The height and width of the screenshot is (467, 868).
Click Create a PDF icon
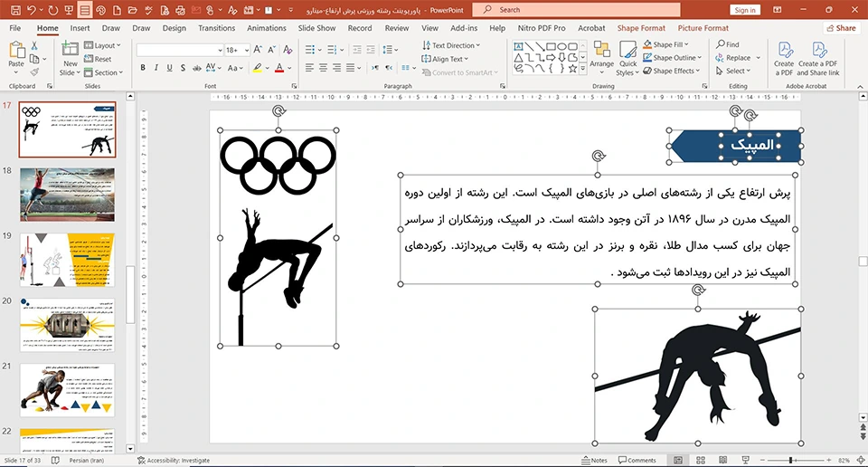[784, 59]
